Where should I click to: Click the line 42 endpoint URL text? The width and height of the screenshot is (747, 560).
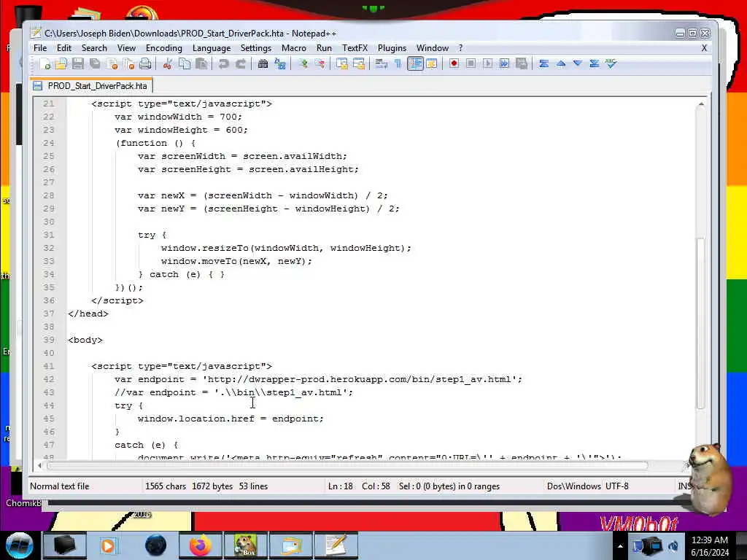(362, 379)
